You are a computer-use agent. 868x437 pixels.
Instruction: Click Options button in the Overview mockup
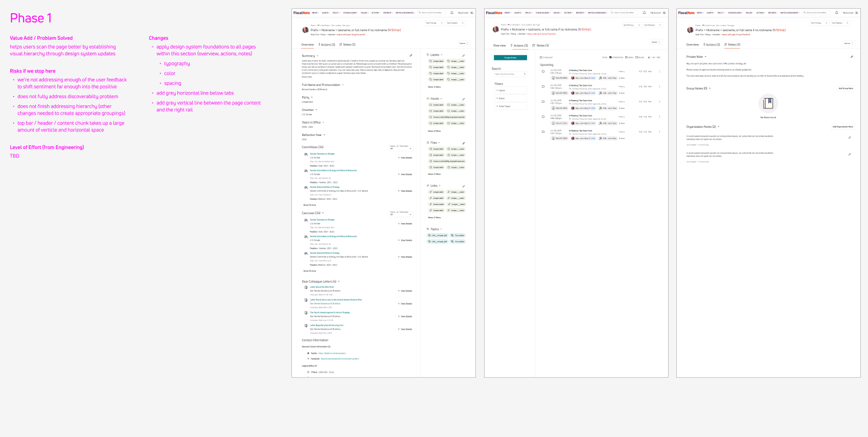[463, 43]
